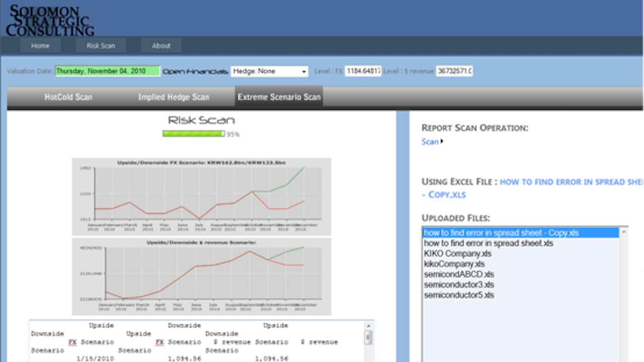Click the 95% progress label
644x362 pixels.
pyautogui.click(x=233, y=135)
